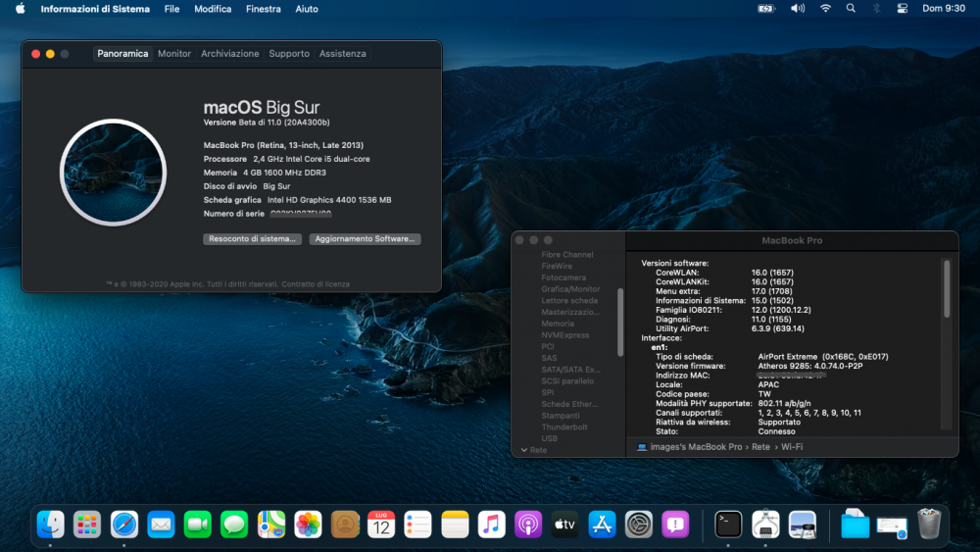
Task: Open Apple TV app in the dock
Action: click(565, 524)
